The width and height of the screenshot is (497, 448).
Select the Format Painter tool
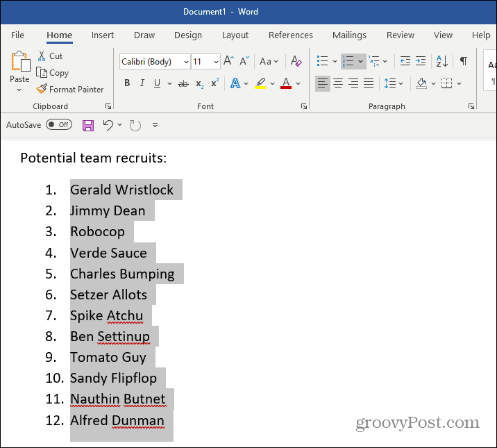[70, 89]
